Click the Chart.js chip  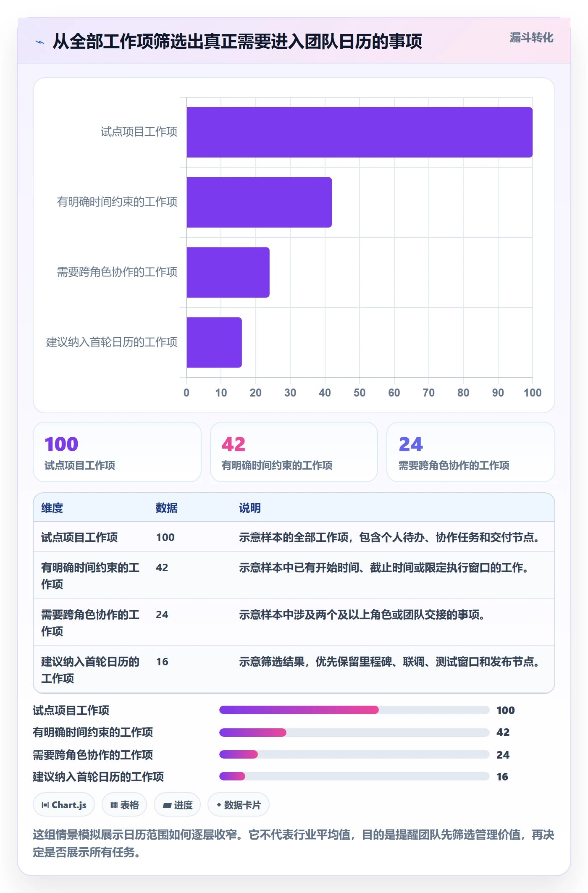pyautogui.click(x=64, y=805)
